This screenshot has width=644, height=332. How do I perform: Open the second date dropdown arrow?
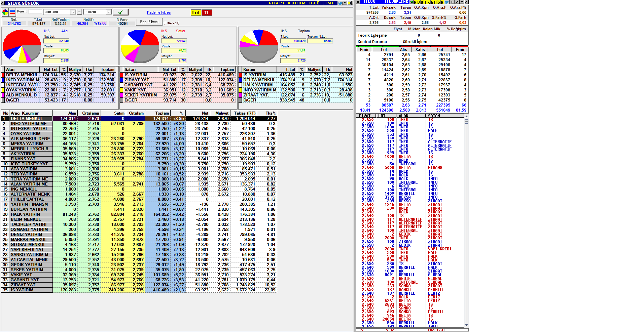pyautogui.click(x=109, y=12)
